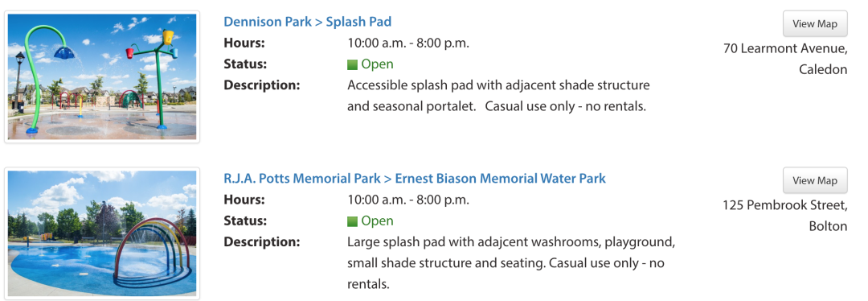Select the Open status text for Dennison Park
868x301 pixels.
(x=377, y=64)
